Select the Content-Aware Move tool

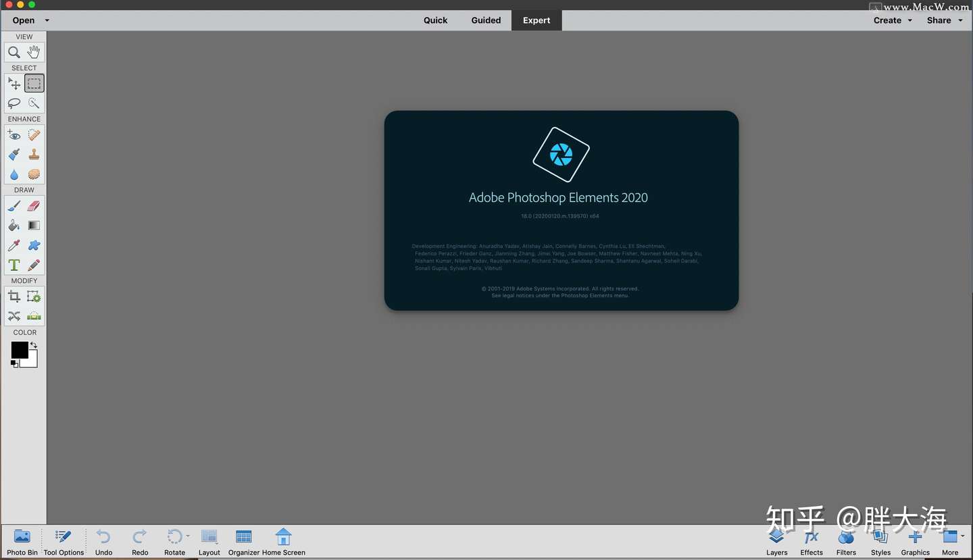point(14,316)
